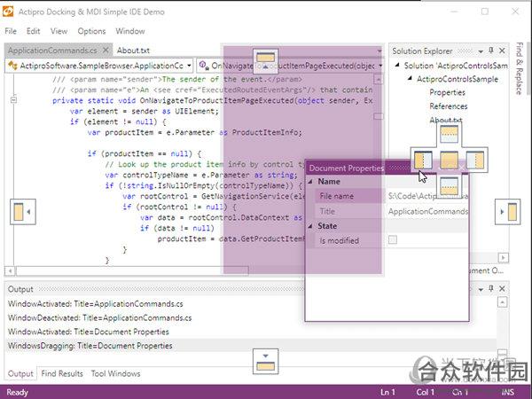Screen dimensions: 532x399
Task: Open the Window menu
Action: (x=130, y=31)
